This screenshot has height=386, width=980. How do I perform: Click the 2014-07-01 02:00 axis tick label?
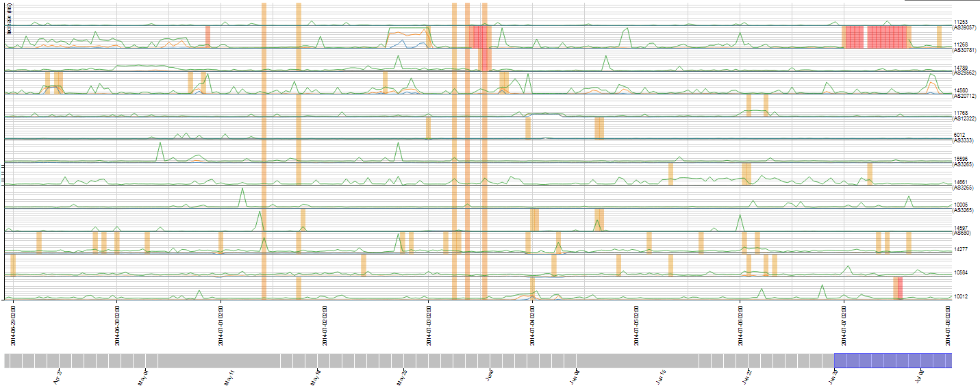pos(221,326)
